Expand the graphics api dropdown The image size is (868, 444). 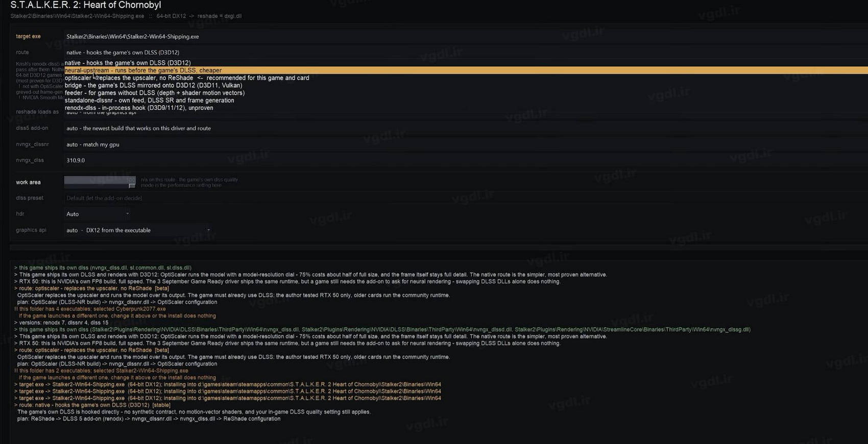138,230
